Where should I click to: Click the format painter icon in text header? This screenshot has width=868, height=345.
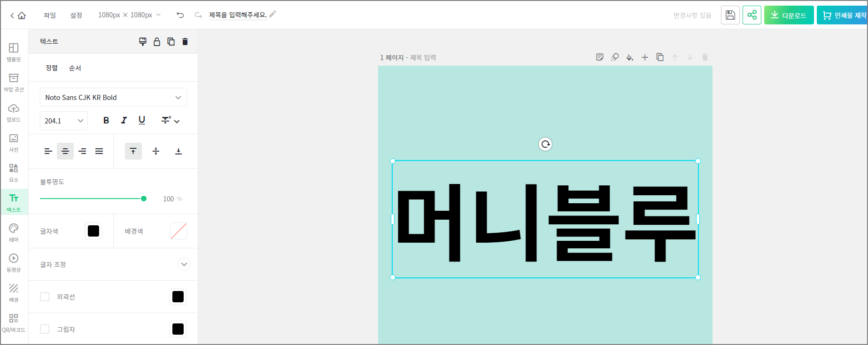[143, 42]
